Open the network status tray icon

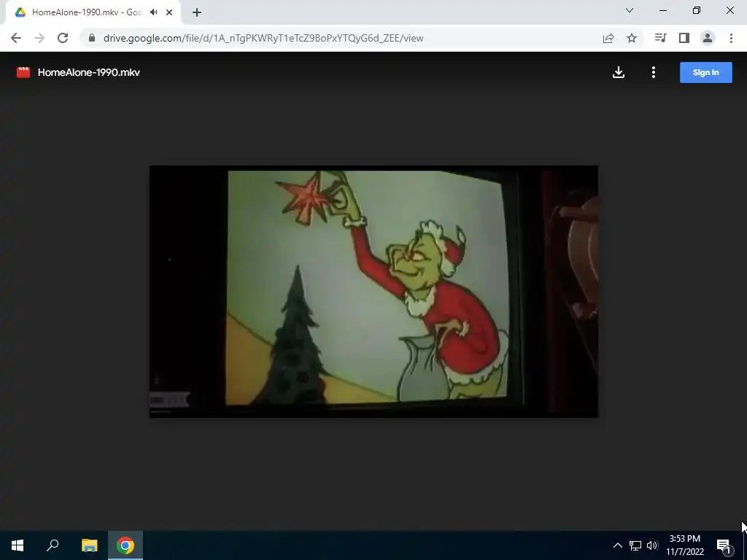click(635, 545)
